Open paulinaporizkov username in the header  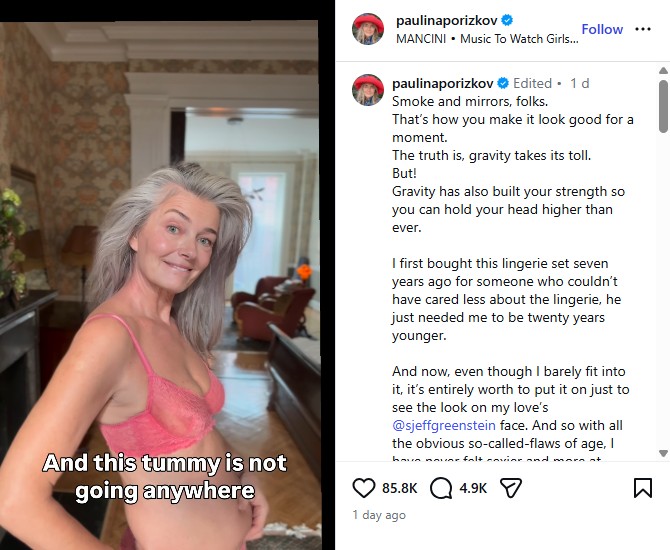point(447,20)
